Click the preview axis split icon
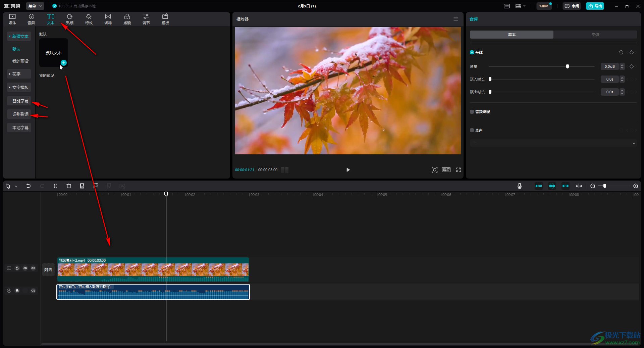The width and height of the screenshot is (644, 348). click(x=579, y=186)
